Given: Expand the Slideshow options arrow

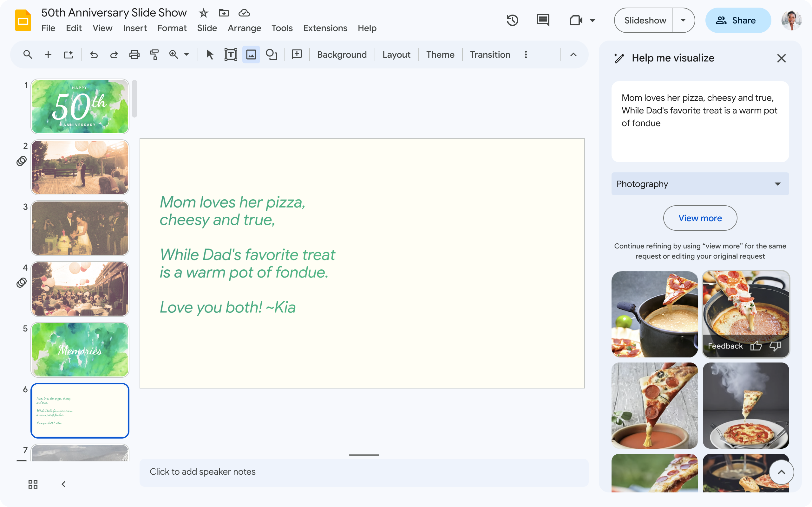Looking at the screenshot, I should [x=683, y=21].
